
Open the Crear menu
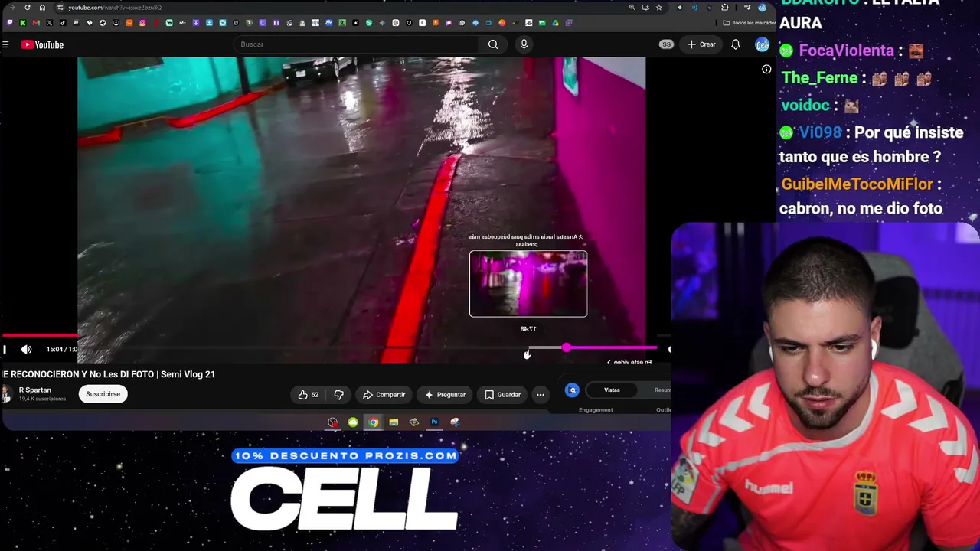click(701, 44)
